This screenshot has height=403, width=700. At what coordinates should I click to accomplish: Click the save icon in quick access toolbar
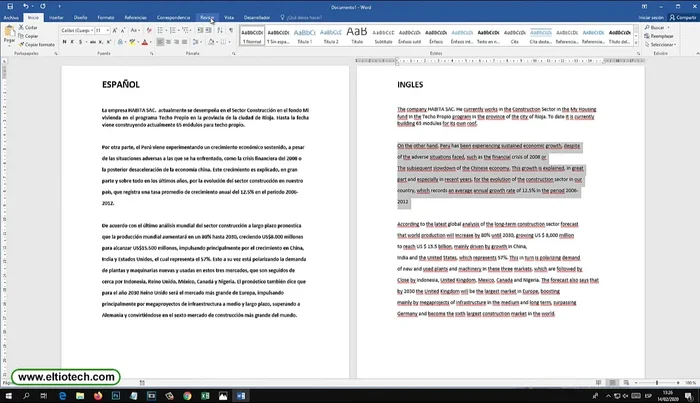[6, 5]
